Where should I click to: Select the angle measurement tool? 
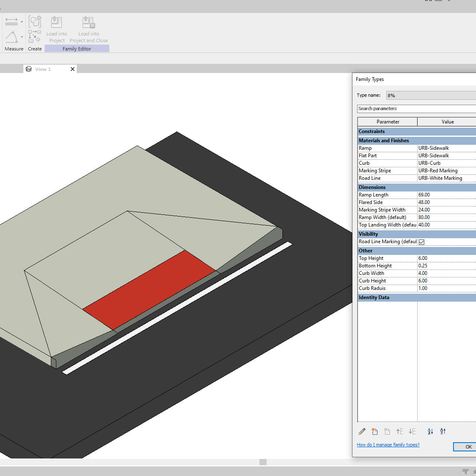pos(10,37)
